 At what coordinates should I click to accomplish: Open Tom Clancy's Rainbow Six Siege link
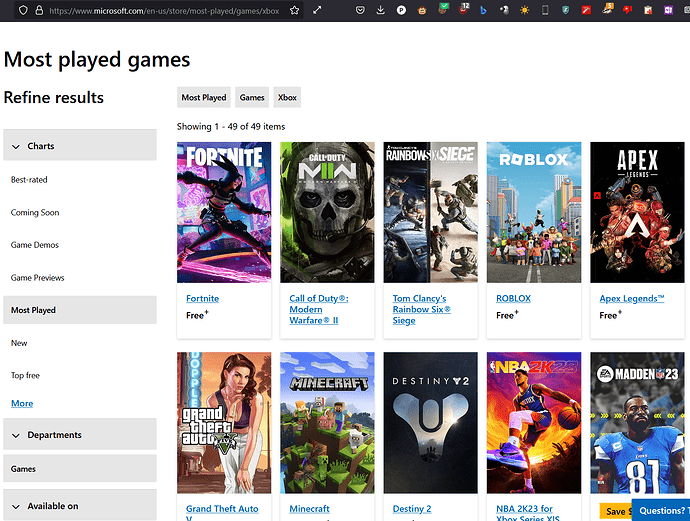pos(422,309)
